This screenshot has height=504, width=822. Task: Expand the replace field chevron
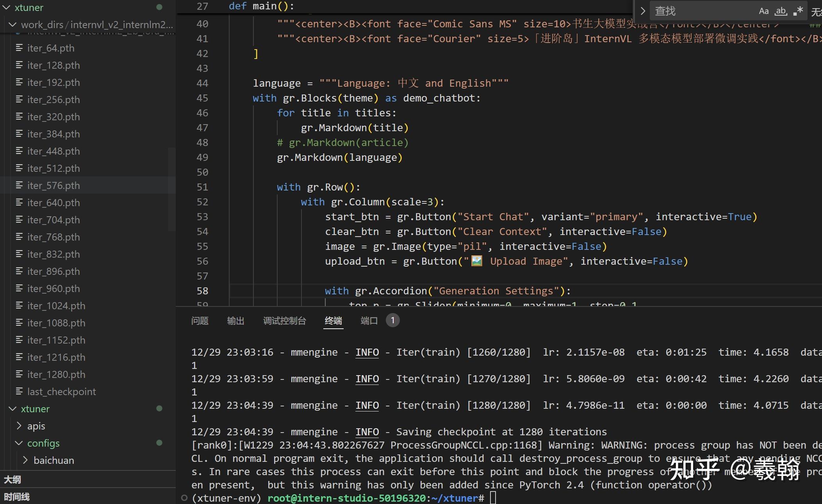point(643,11)
